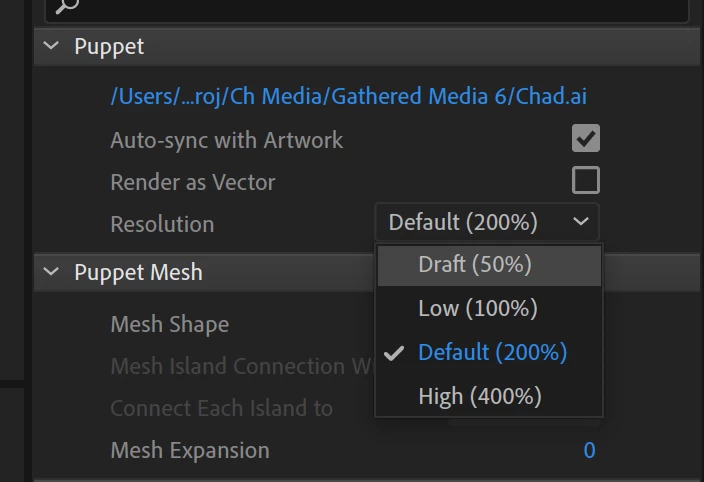
Task: Click inside the search field at top
Action: pyautogui.click(x=366, y=10)
